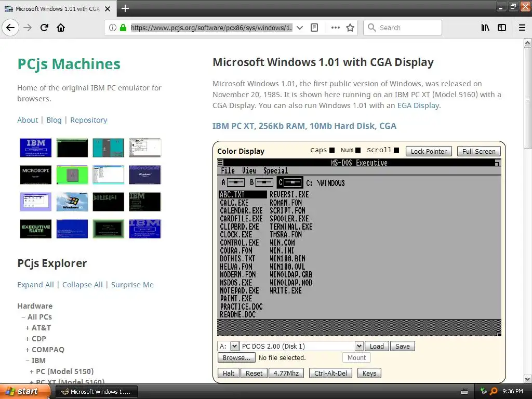Image resolution: width=532 pixels, height=399 pixels.
Task: Collapse the All PCs tree node
Action: coord(23,317)
